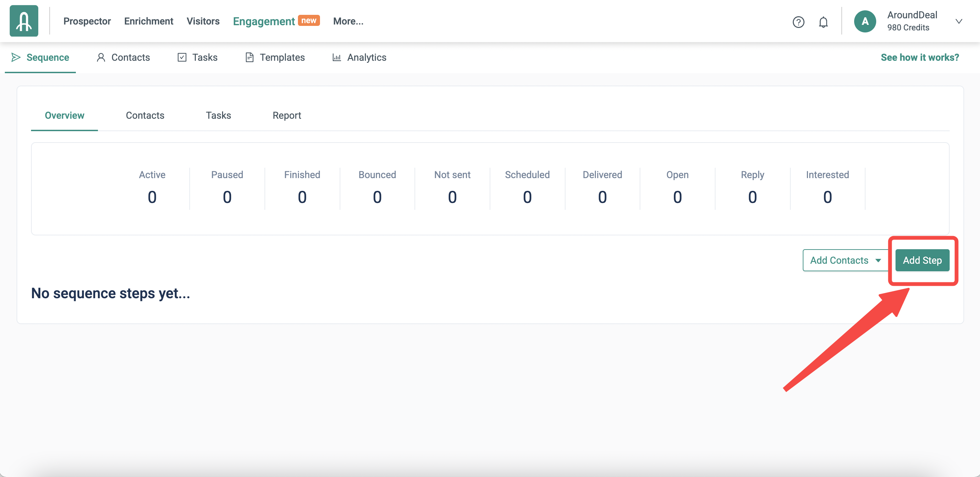Click the Visitors navigation item
980x477 pixels.
[203, 21]
